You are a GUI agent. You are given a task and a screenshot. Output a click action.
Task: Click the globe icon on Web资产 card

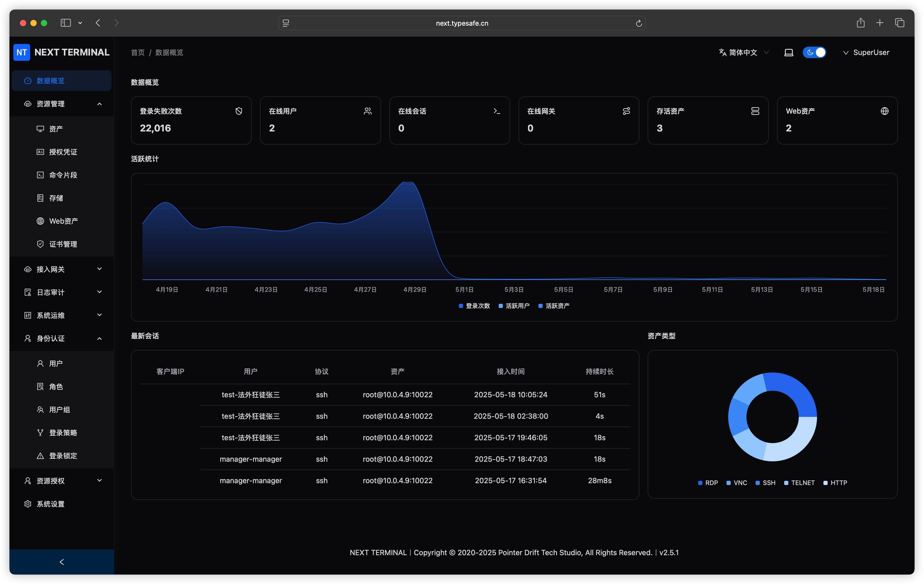tap(884, 111)
